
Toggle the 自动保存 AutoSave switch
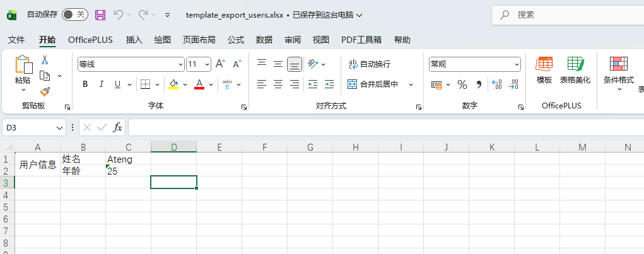pos(75,14)
